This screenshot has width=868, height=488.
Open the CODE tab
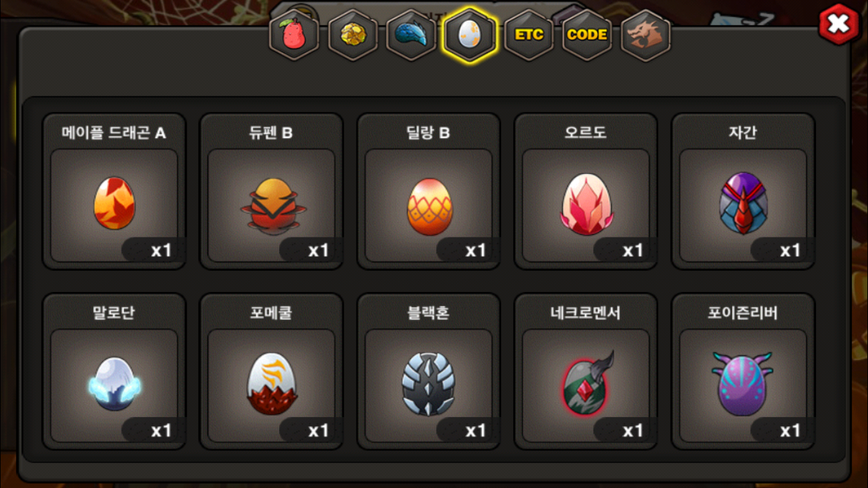click(x=587, y=34)
